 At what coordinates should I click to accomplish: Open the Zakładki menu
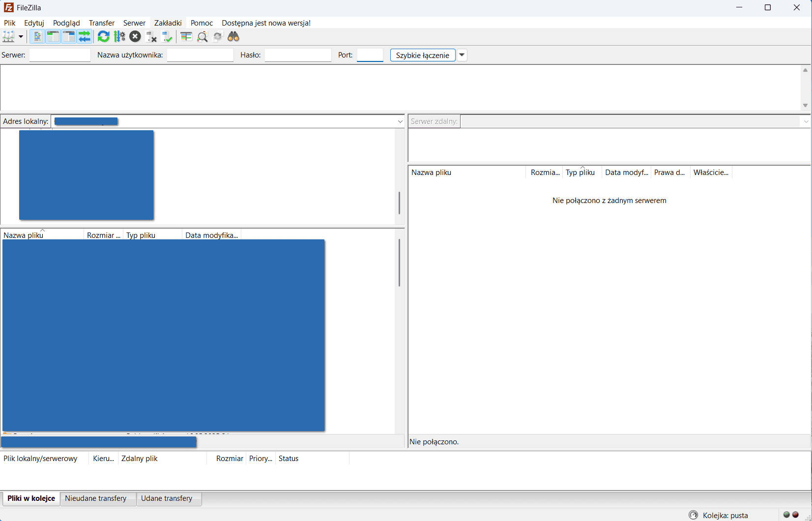tap(168, 23)
